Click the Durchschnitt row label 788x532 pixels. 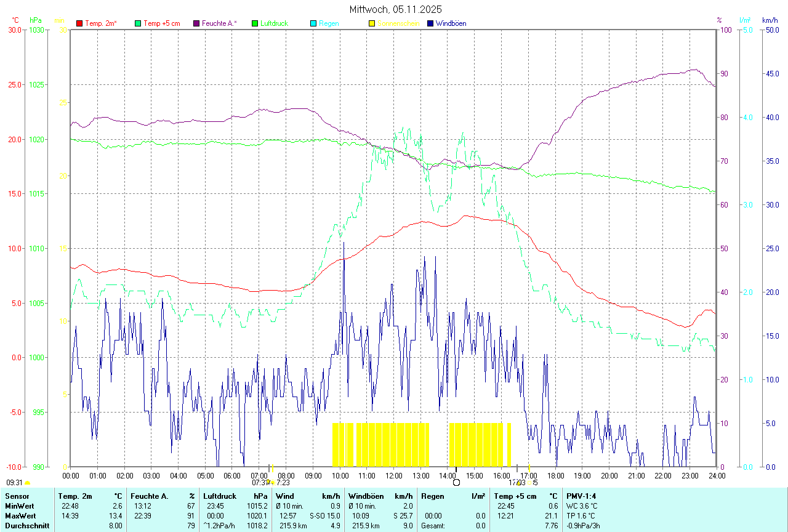pyautogui.click(x=26, y=526)
